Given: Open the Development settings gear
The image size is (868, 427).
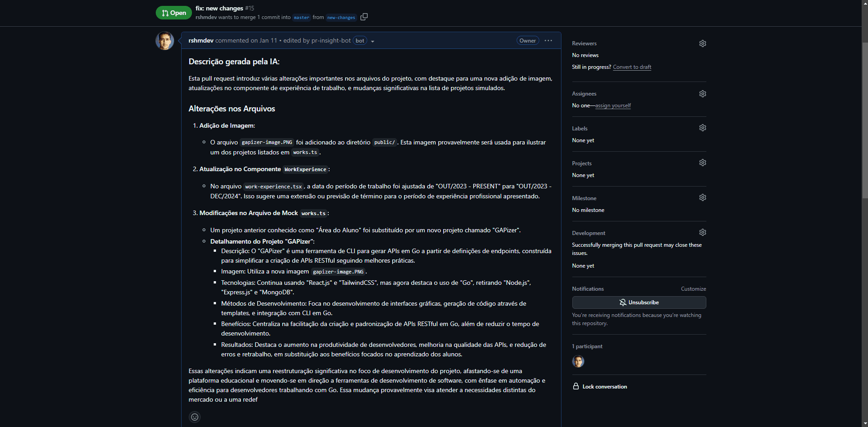Looking at the screenshot, I should tap(702, 232).
